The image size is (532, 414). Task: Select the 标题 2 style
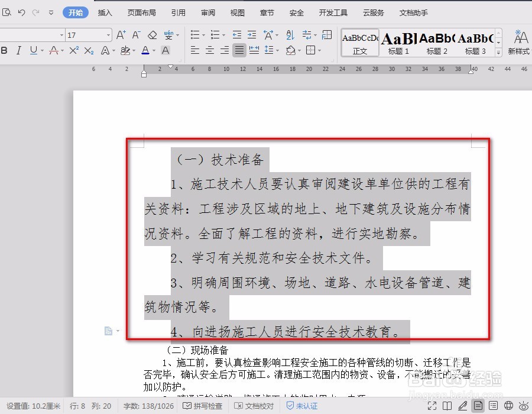437,43
